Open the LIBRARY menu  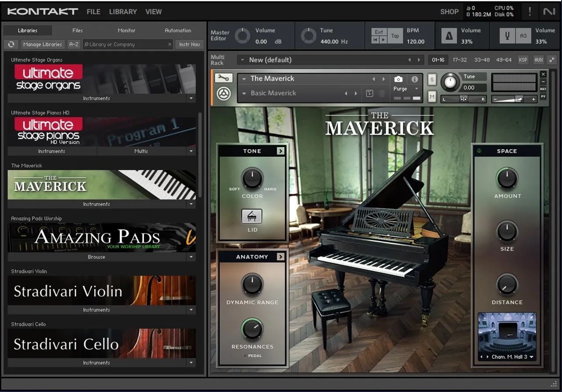pos(123,12)
